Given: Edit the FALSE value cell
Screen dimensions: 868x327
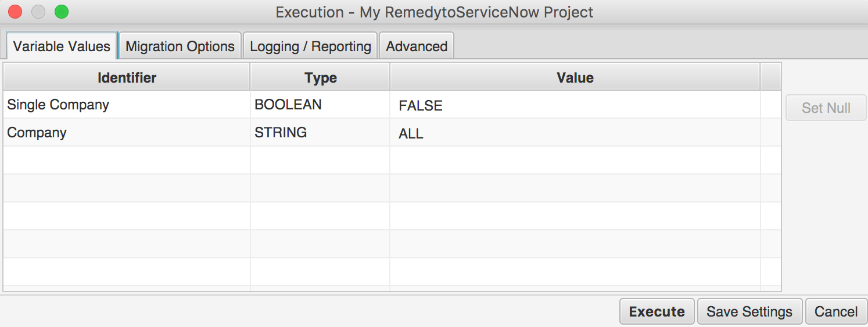Looking at the screenshot, I should [x=575, y=105].
